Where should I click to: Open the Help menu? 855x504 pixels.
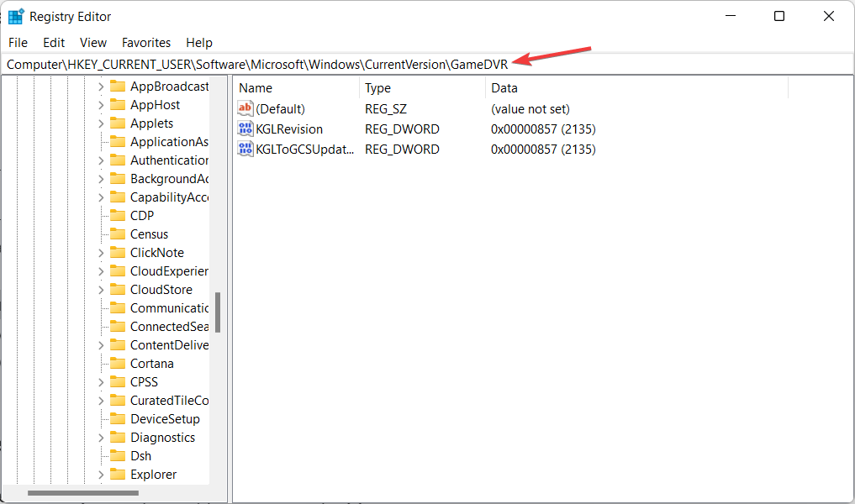click(x=199, y=43)
